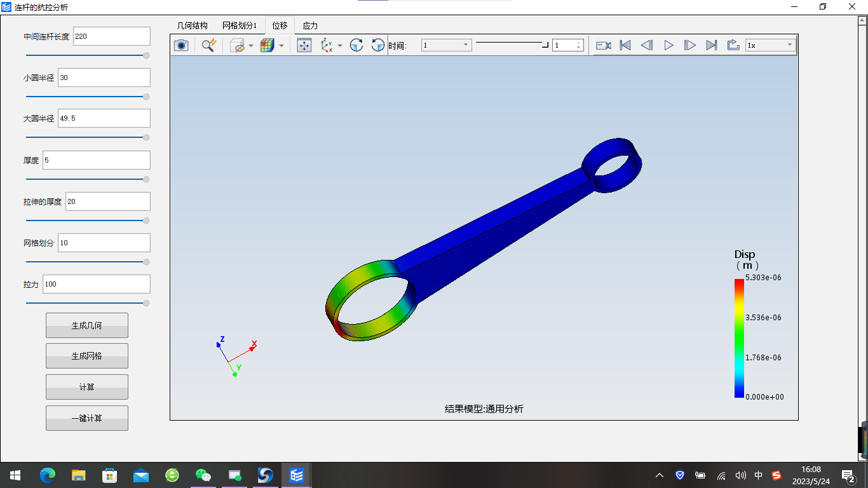This screenshot has width=868, height=488.
Task: Open the Windows Start menu
Action: point(15,475)
